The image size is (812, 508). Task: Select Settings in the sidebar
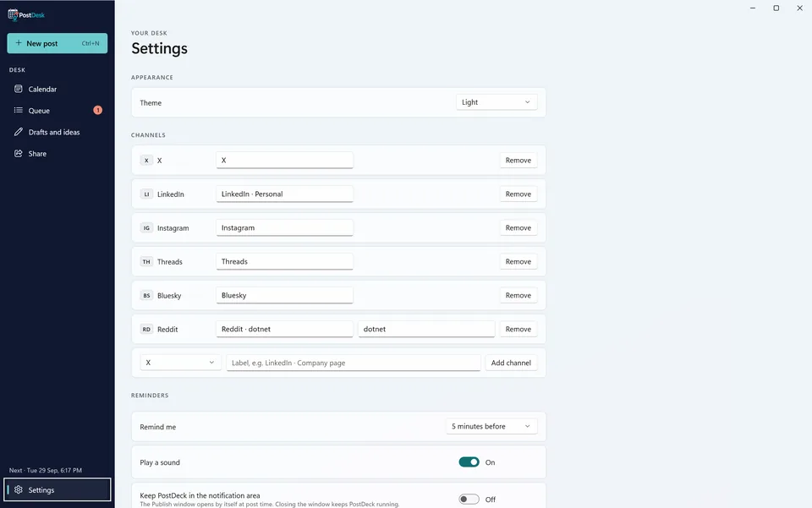coord(57,489)
